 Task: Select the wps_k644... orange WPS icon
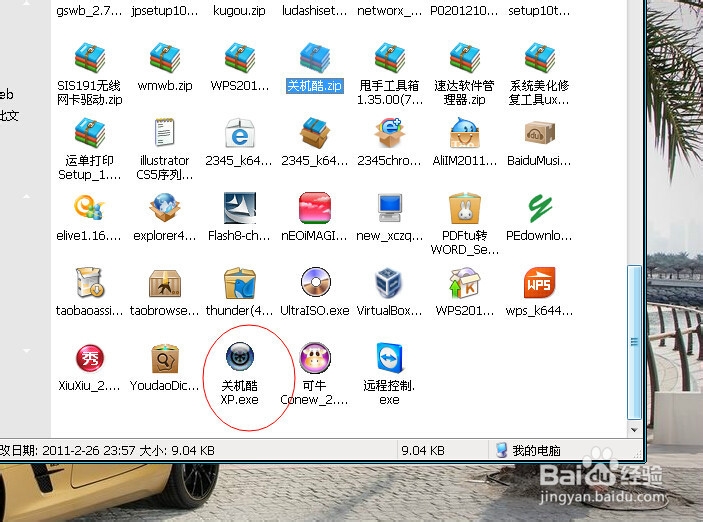pos(540,283)
